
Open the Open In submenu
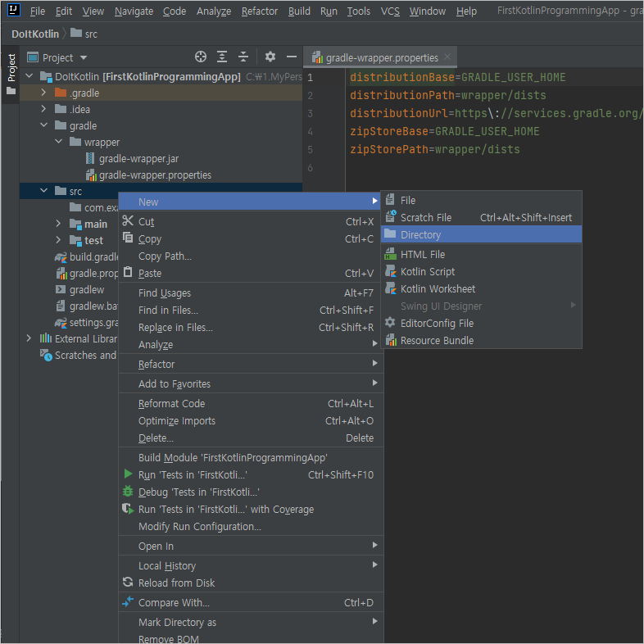coord(251,546)
